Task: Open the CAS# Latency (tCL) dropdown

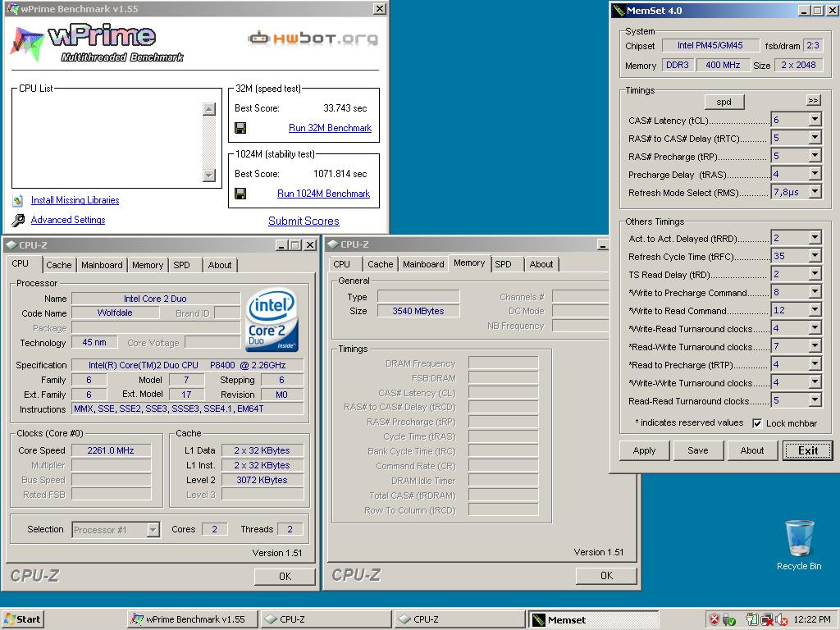Action: click(815, 120)
